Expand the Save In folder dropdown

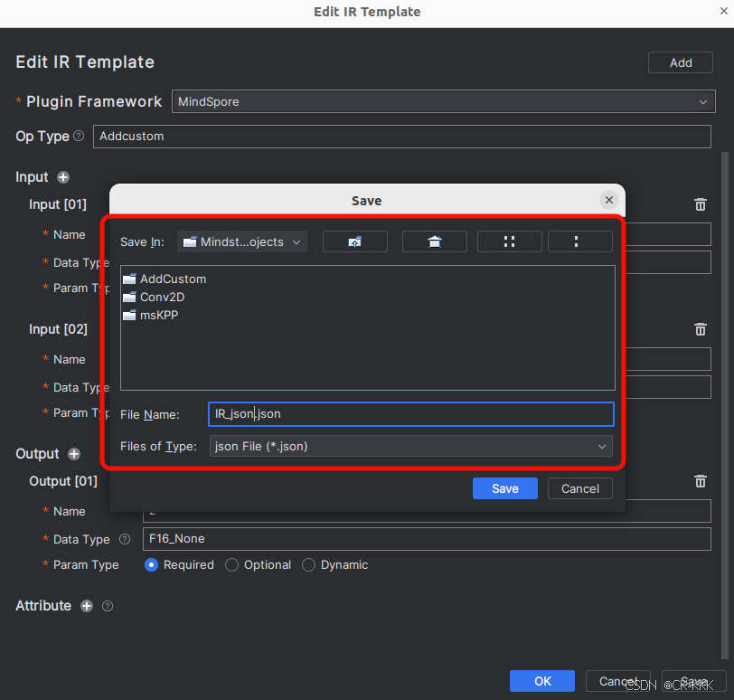coord(242,241)
